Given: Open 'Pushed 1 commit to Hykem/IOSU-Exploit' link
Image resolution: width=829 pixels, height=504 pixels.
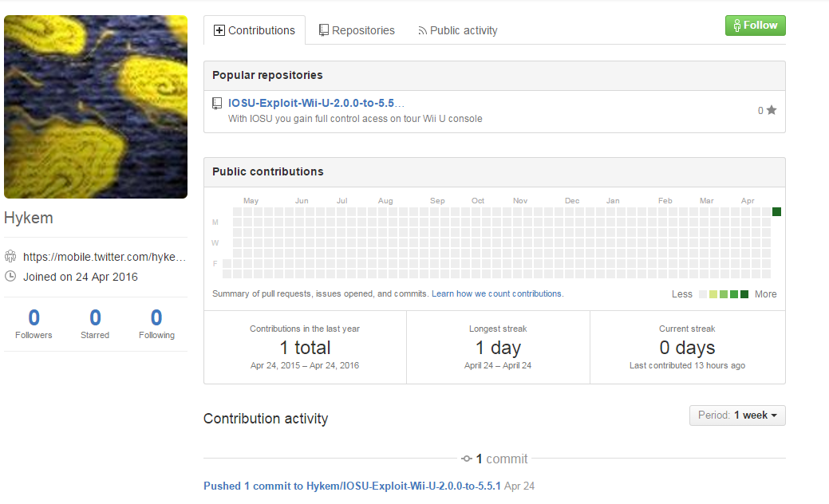Looking at the screenshot, I should point(352,486).
